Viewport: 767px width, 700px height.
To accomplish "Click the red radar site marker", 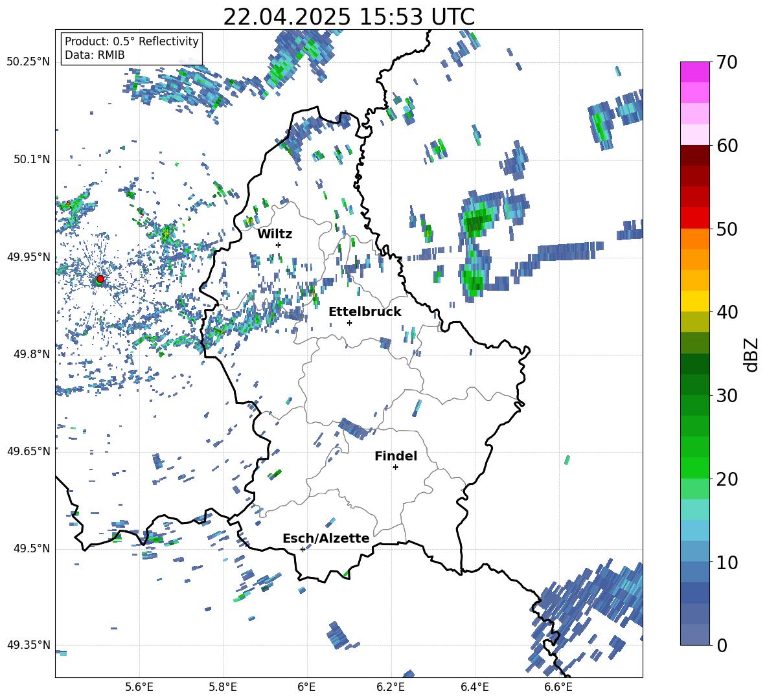I will pyautogui.click(x=100, y=279).
